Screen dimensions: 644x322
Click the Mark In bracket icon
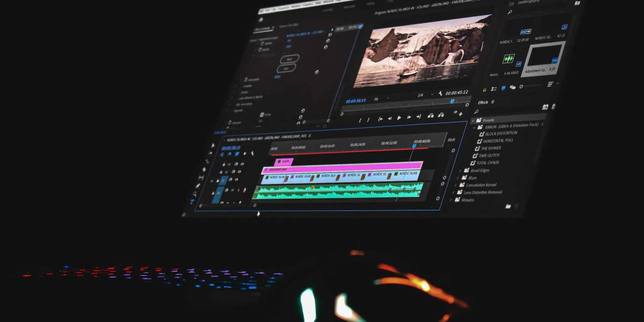click(360, 119)
